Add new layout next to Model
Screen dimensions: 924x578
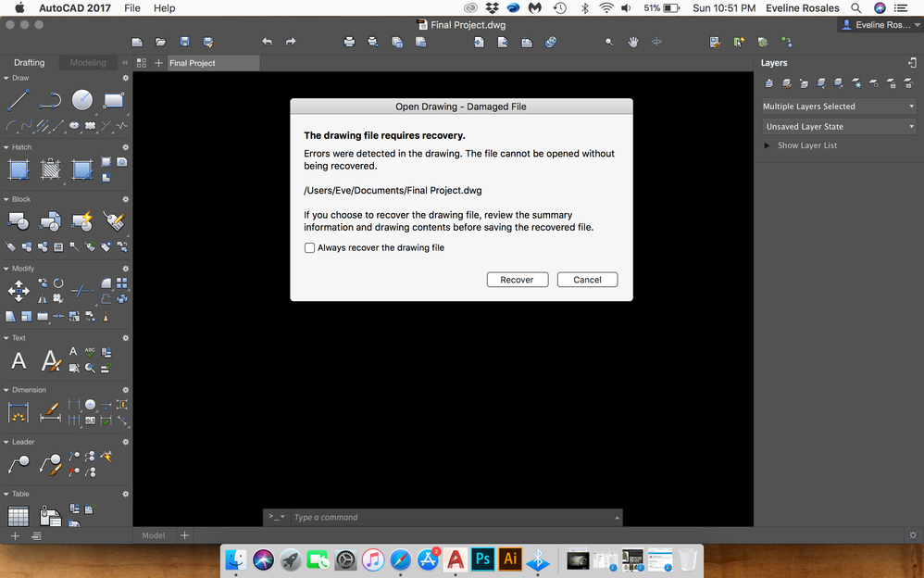(x=184, y=535)
